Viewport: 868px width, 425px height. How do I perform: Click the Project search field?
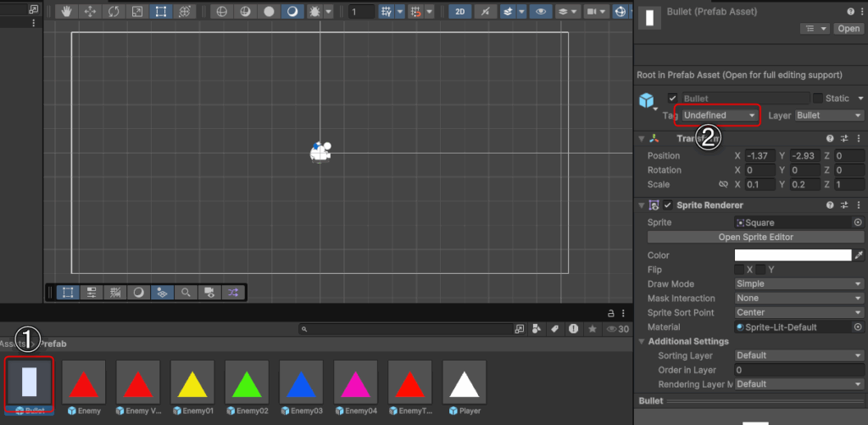pos(406,329)
